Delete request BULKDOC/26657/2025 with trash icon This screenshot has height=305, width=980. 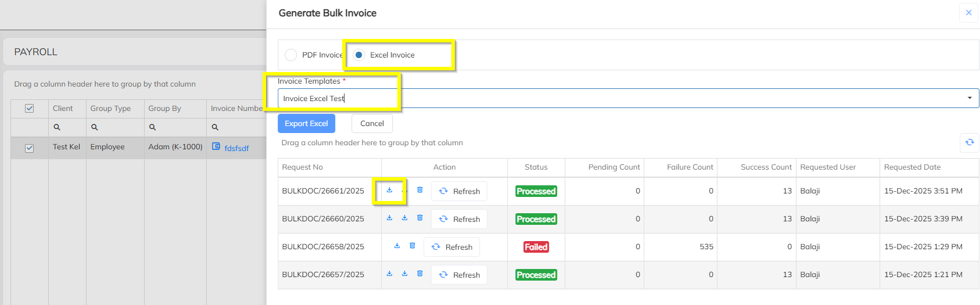(x=419, y=274)
